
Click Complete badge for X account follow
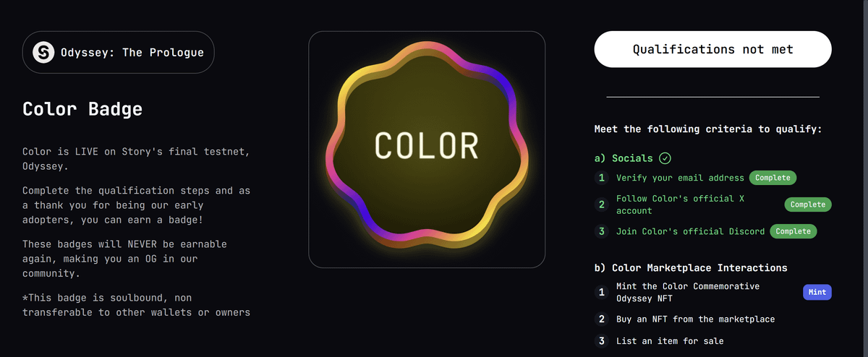point(808,205)
